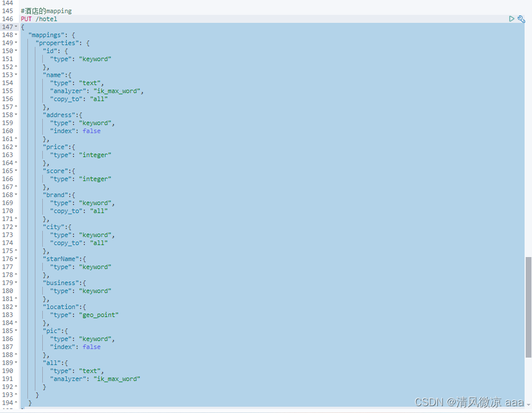Click the "copy_to" key on line 174
This screenshot has width=532, height=413.
coord(66,243)
